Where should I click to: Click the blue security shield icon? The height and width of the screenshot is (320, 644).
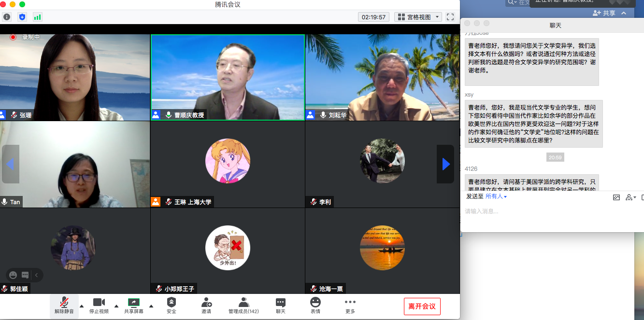(x=22, y=17)
